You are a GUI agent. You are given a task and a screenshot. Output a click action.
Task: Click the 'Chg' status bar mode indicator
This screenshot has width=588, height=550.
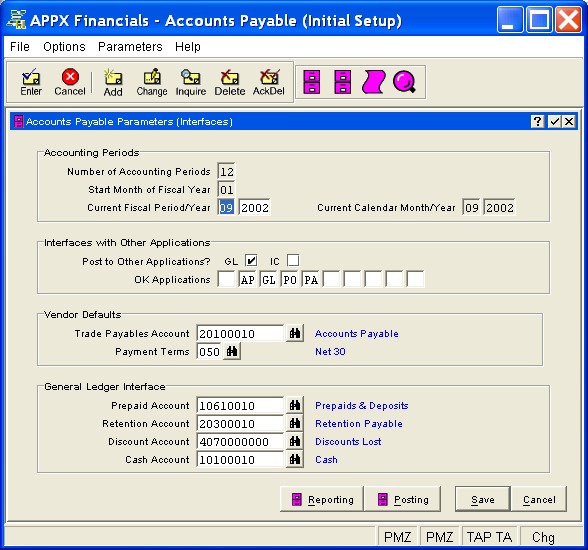click(x=543, y=537)
